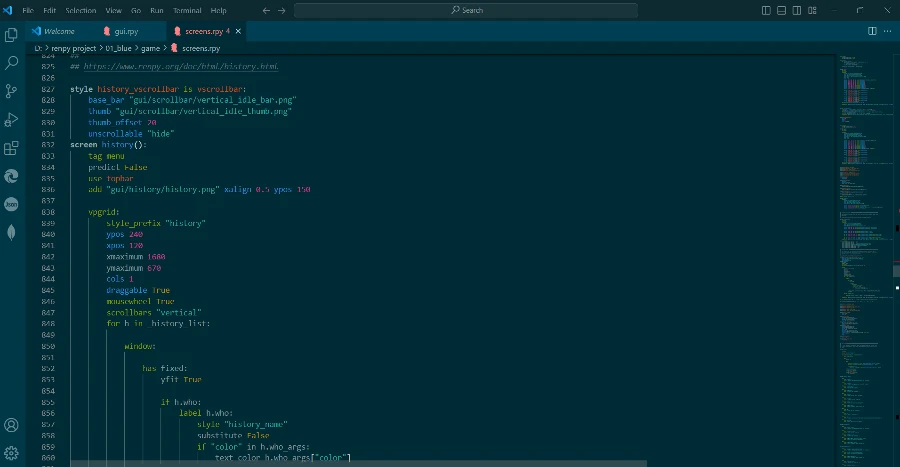This screenshot has width=900, height=467.
Task: Expand the game breadcrumb folder
Action: coord(151,47)
